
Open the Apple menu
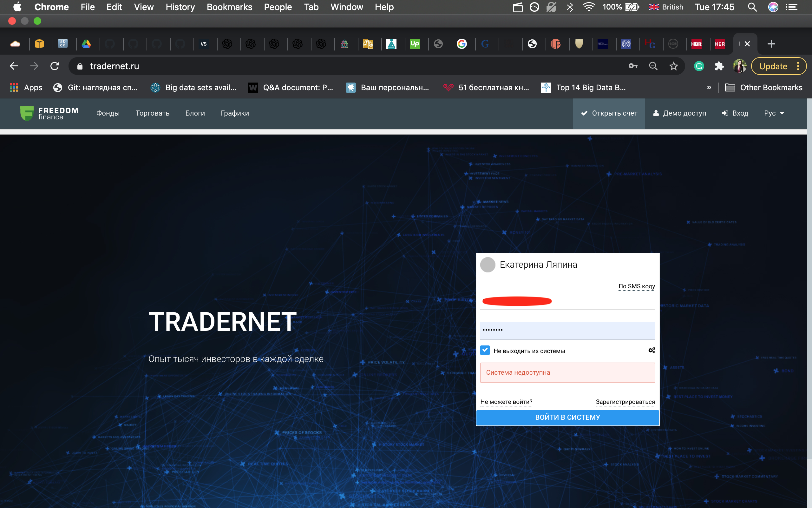tap(17, 7)
